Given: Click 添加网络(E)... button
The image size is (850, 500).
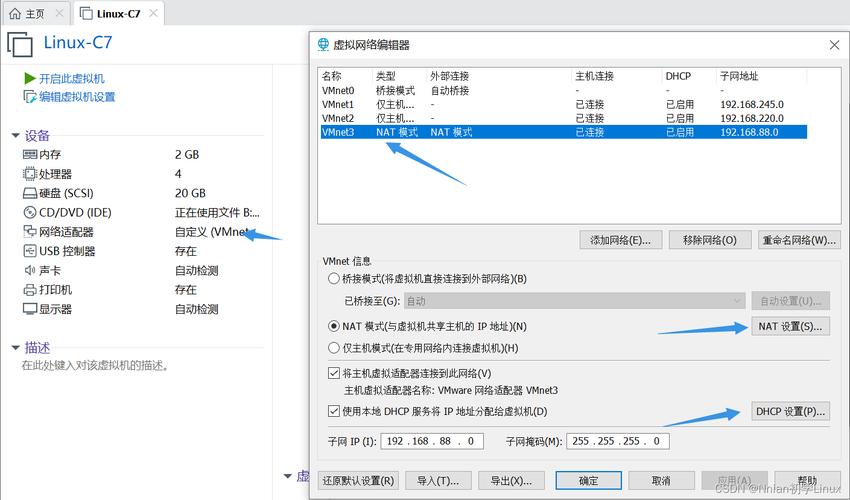Looking at the screenshot, I should tap(621, 240).
